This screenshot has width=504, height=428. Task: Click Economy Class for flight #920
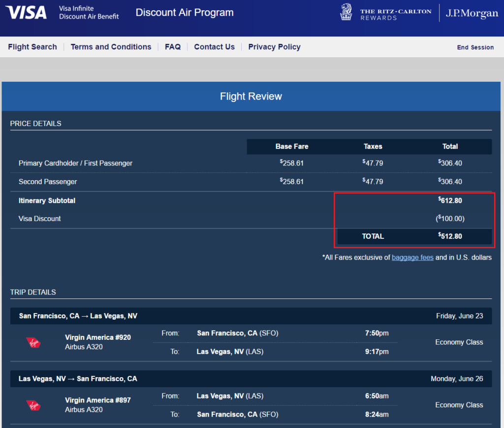coord(459,342)
